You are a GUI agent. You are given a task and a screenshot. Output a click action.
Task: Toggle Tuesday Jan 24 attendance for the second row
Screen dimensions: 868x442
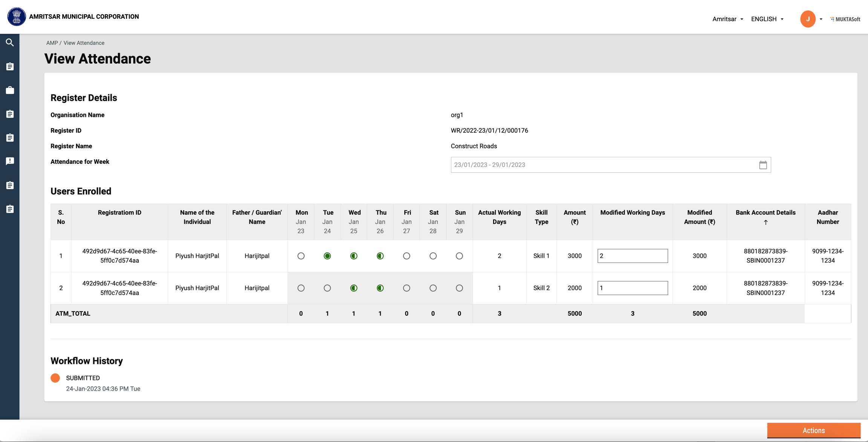(327, 288)
